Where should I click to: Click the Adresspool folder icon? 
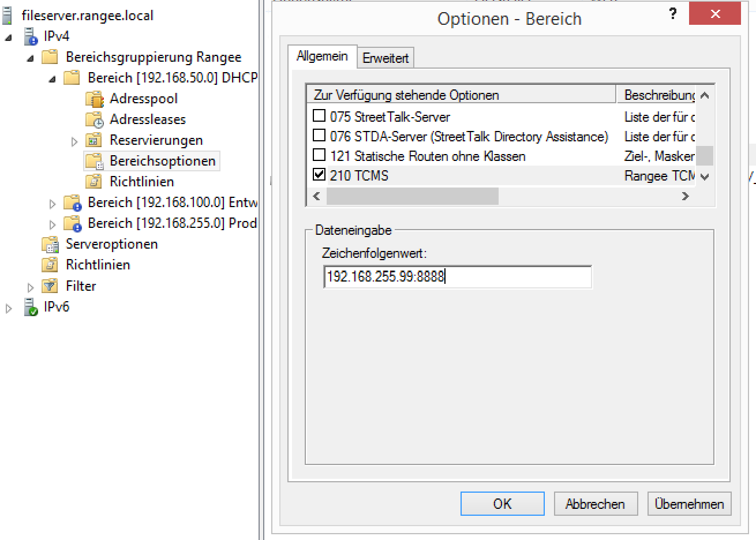pyautogui.click(x=93, y=99)
